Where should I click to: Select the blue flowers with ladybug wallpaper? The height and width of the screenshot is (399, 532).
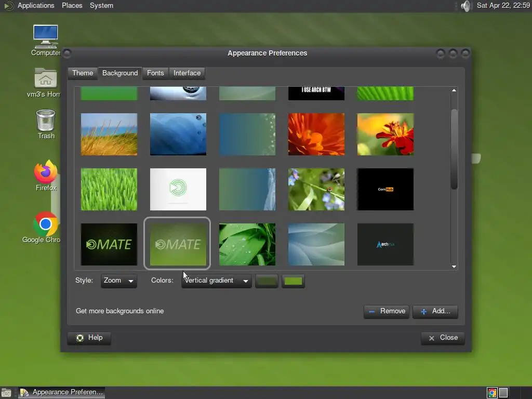point(316,189)
